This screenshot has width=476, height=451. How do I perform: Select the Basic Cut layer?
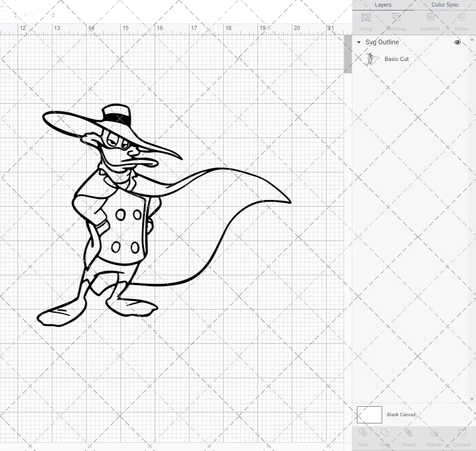(397, 59)
